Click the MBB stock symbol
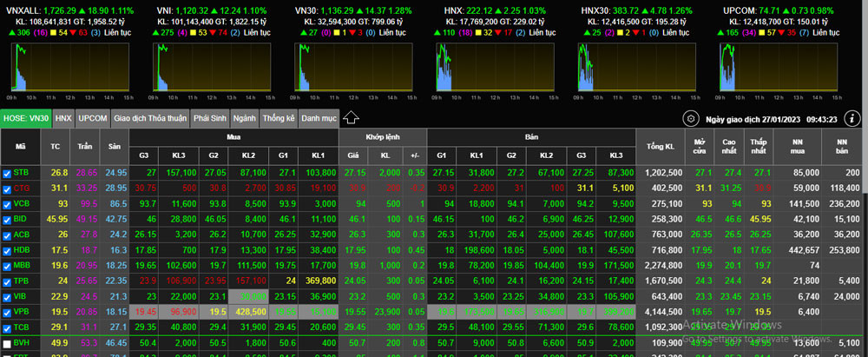Viewport: 868px width, 357px height. pos(22,266)
